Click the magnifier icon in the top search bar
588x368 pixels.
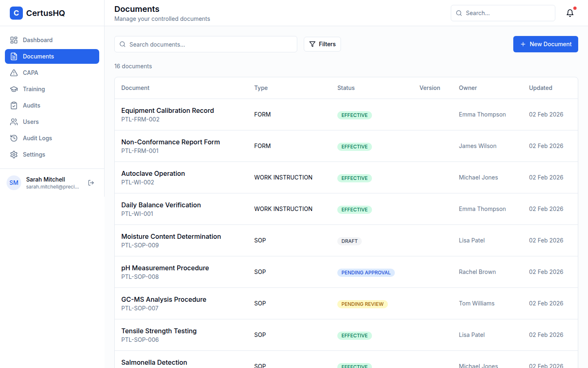(459, 13)
